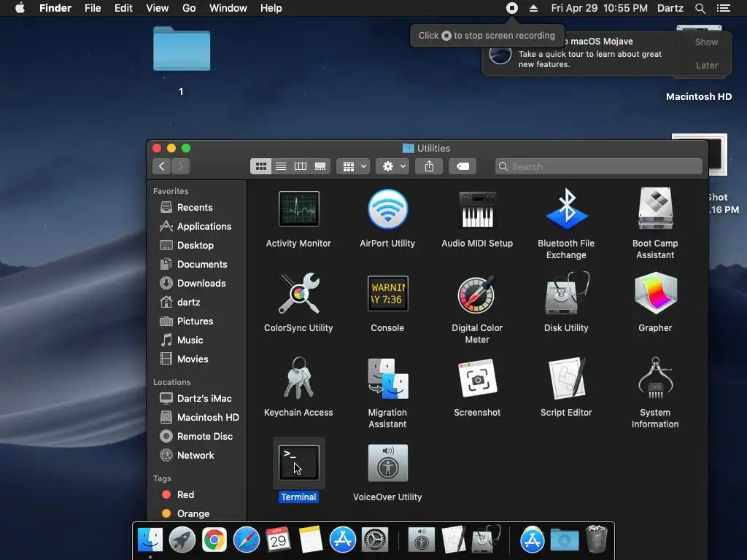The height and width of the screenshot is (560, 747).
Task: Select Boot Camp Assistant icon
Action: (656, 209)
